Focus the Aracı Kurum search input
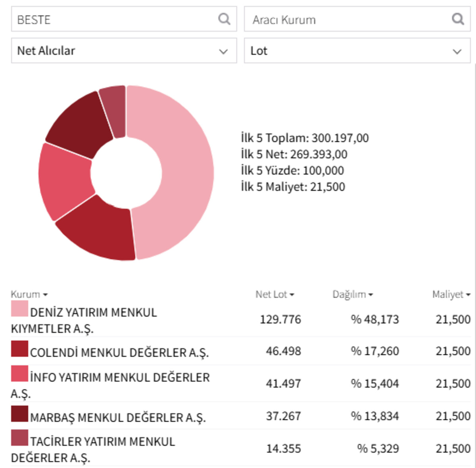Image resolution: width=476 pixels, height=468 pixels. [x=357, y=19]
